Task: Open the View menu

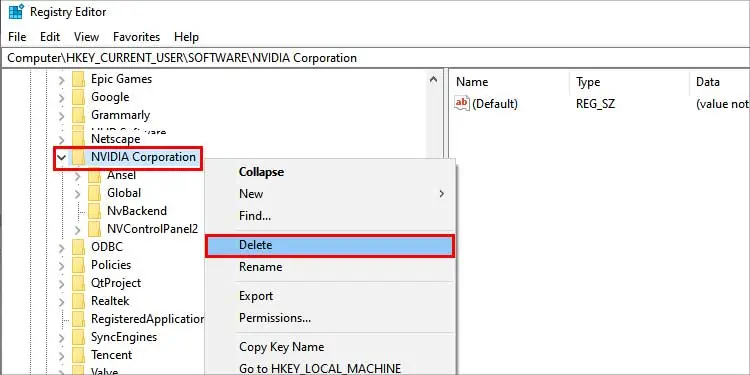Action: tap(86, 37)
